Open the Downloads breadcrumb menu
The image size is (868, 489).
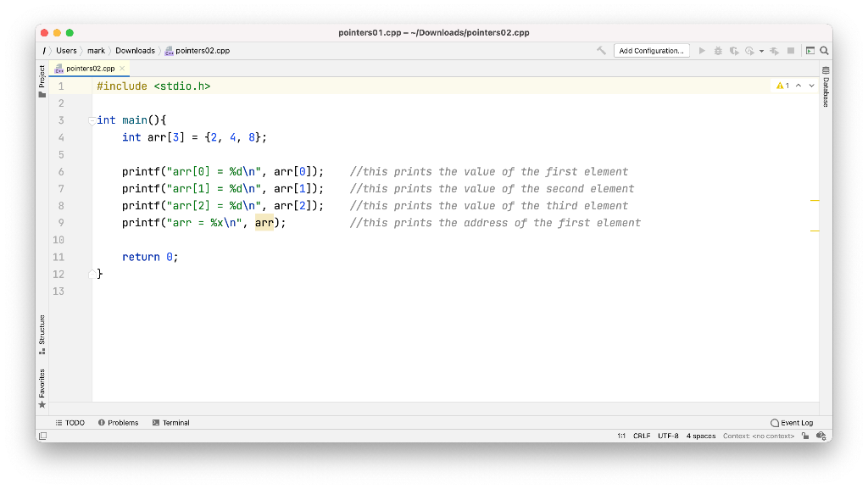(x=135, y=50)
